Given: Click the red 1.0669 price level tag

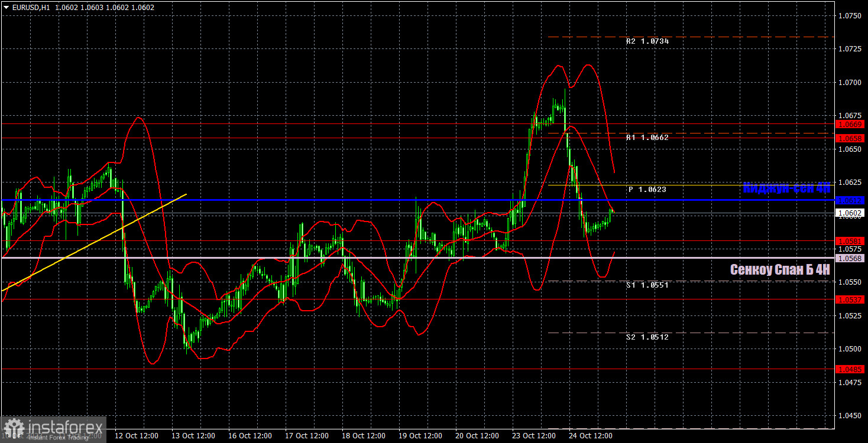Looking at the screenshot, I should click(x=850, y=124).
